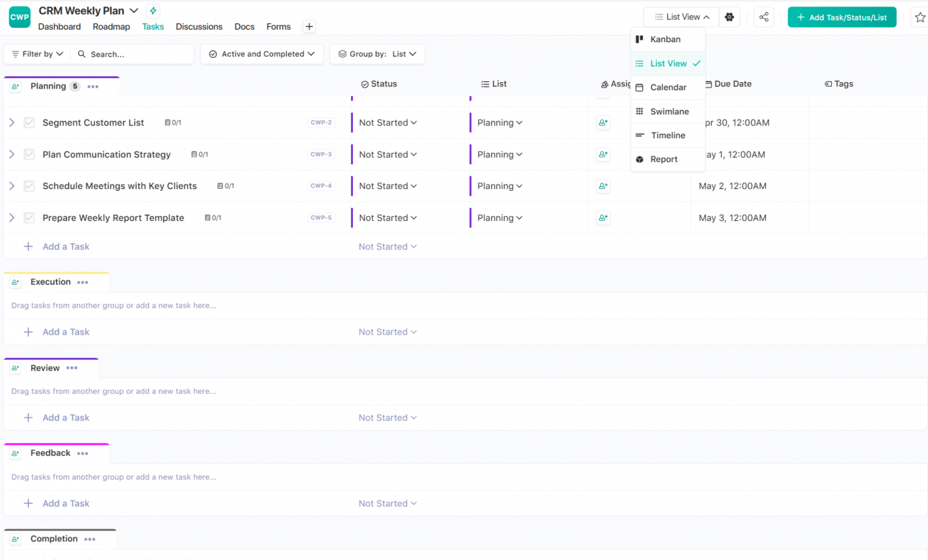Open Planning group three-dot options

pos(92,86)
